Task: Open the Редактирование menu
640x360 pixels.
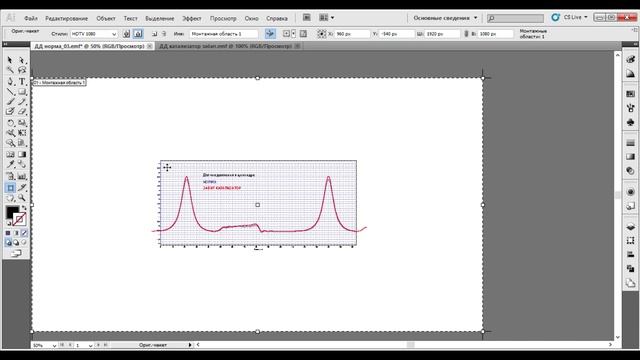Action: (x=67, y=18)
